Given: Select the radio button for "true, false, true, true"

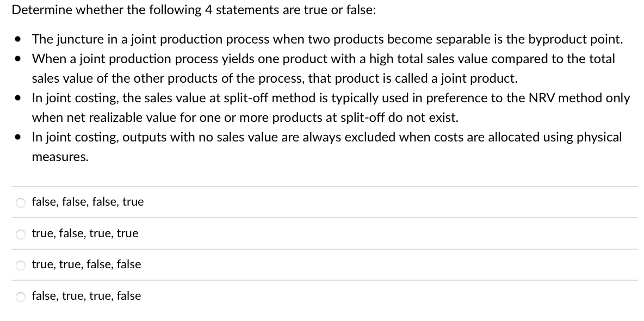Looking at the screenshot, I should 20,234.
